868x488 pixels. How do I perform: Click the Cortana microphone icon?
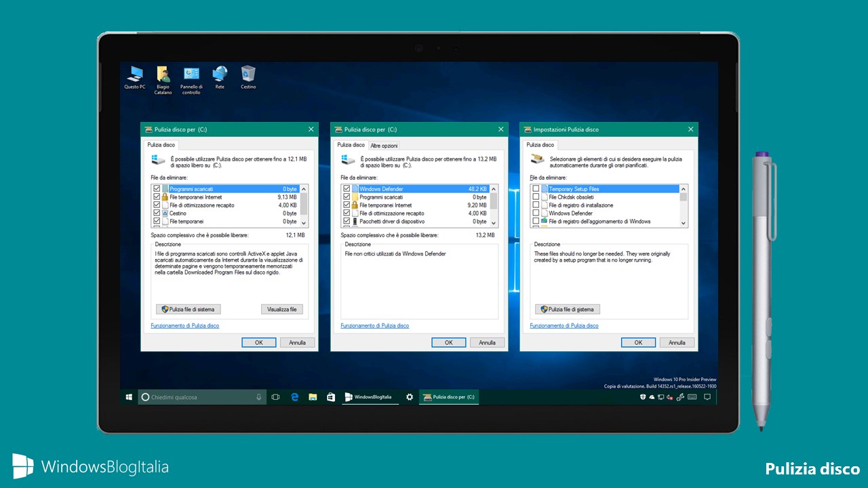(x=258, y=397)
